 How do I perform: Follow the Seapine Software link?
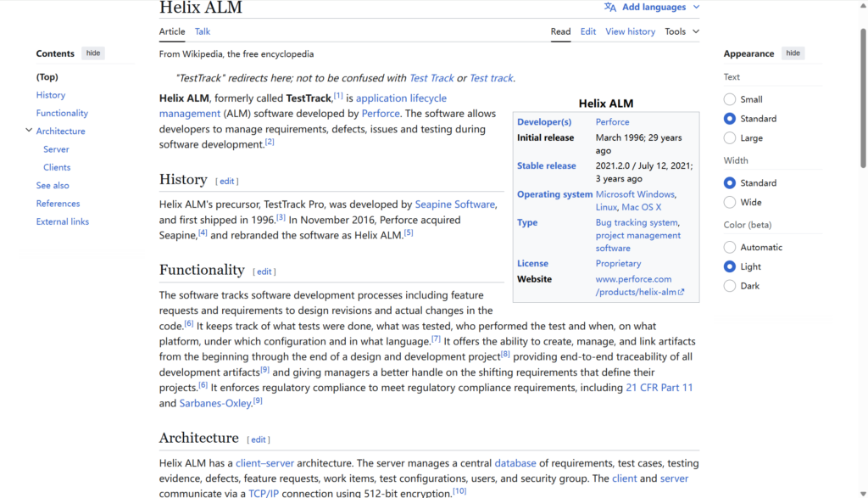click(x=454, y=204)
